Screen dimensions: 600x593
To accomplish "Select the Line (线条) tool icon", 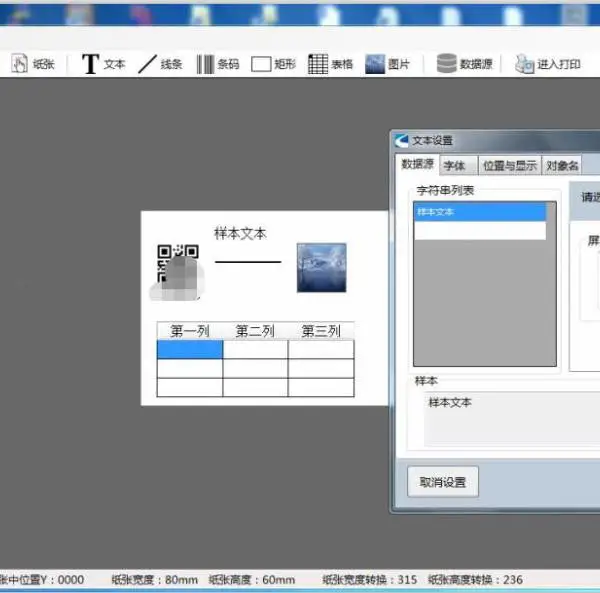I will 147,64.
